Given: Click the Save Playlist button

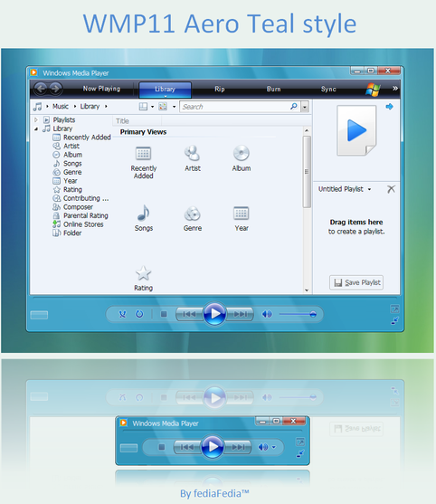Looking at the screenshot, I should [356, 282].
